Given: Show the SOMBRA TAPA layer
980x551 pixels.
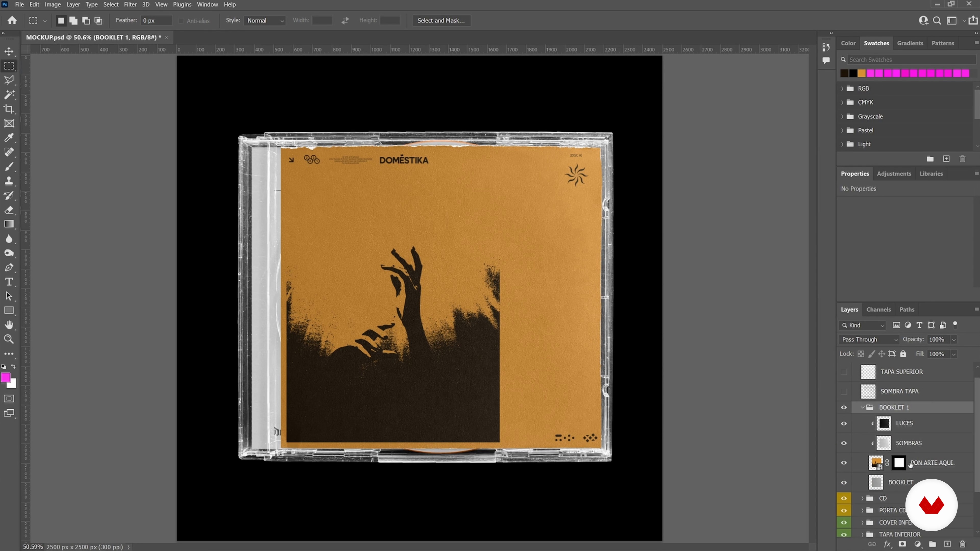Looking at the screenshot, I should click(x=844, y=391).
